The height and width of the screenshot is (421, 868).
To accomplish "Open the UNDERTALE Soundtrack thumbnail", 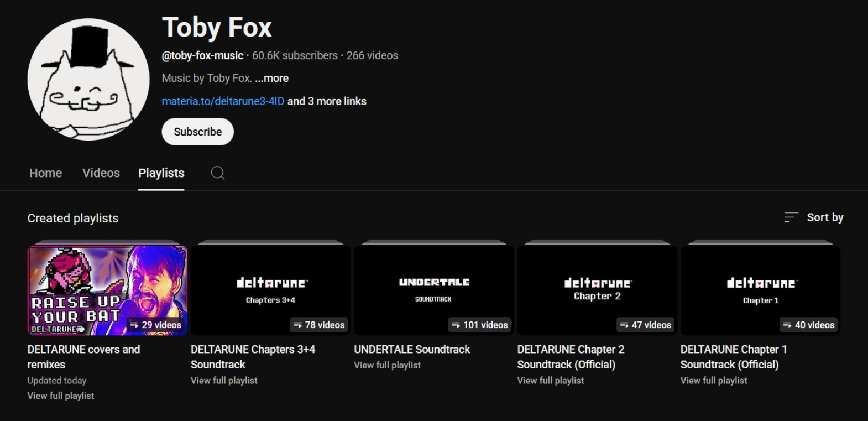I will (x=434, y=290).
